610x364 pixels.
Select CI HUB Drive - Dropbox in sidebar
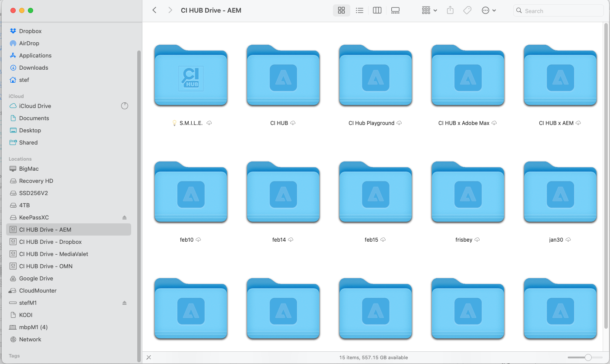click(x=50, y=242)
